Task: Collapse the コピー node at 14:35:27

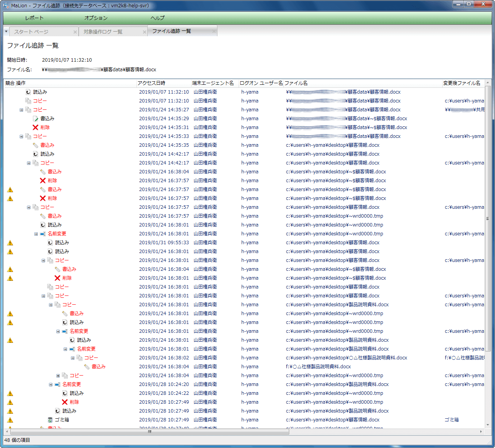Action: tap(21, 110)
